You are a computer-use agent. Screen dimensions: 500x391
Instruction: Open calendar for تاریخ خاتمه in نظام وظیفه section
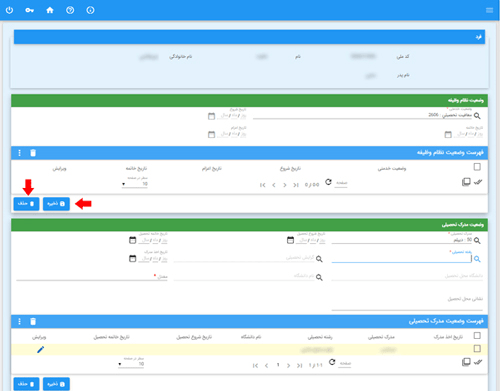(x=448, y=134)
